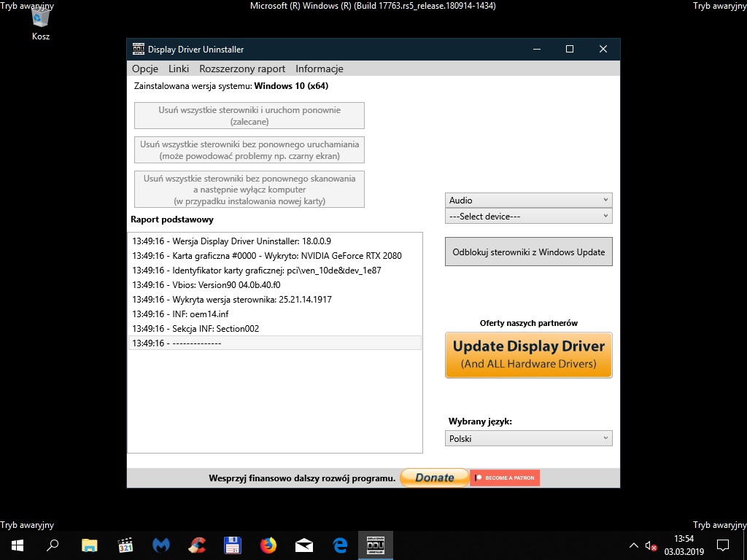This screenshot has height=560, width=747.
Task: Click remove drivers and restart button
Action: [x=249, y=116]
